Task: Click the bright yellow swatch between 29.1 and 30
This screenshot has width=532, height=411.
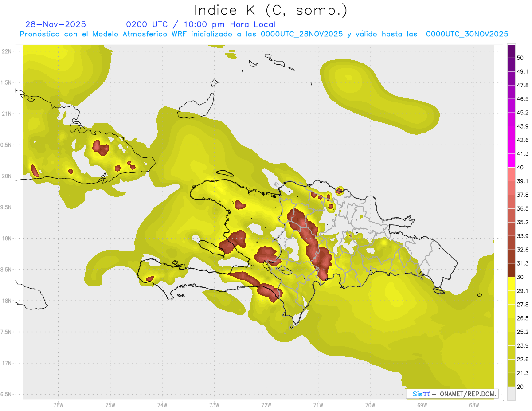Action: (512, 284)
